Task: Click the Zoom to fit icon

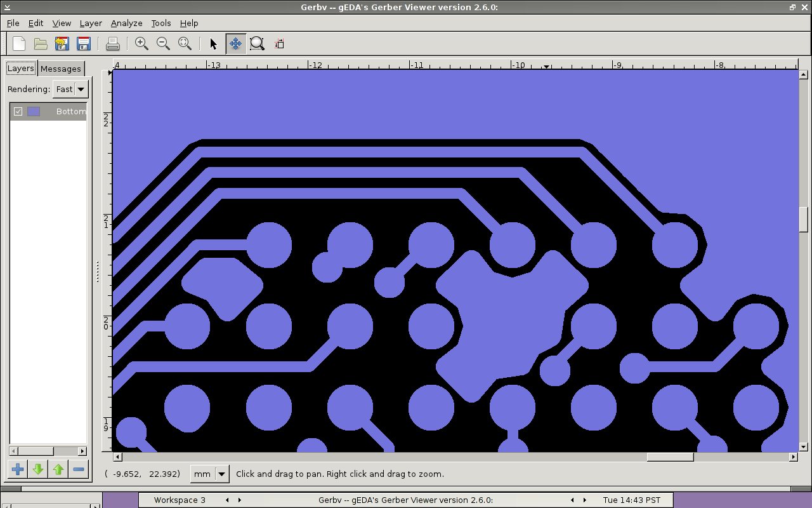Action: [x=185, y=44]
